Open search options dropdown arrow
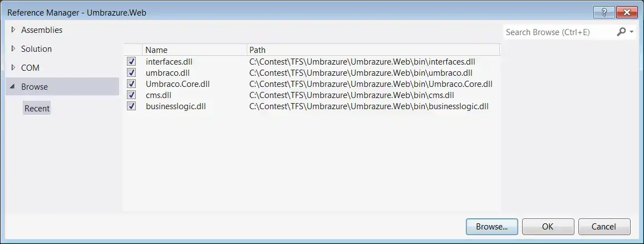Screen dimensions: 644x244 (x=631, y=32)
